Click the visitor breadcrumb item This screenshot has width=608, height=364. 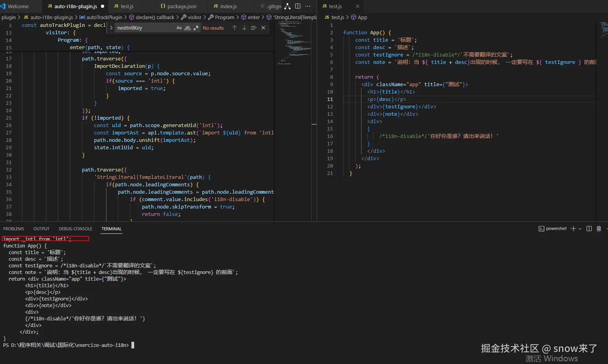click(x=194, y=17)
